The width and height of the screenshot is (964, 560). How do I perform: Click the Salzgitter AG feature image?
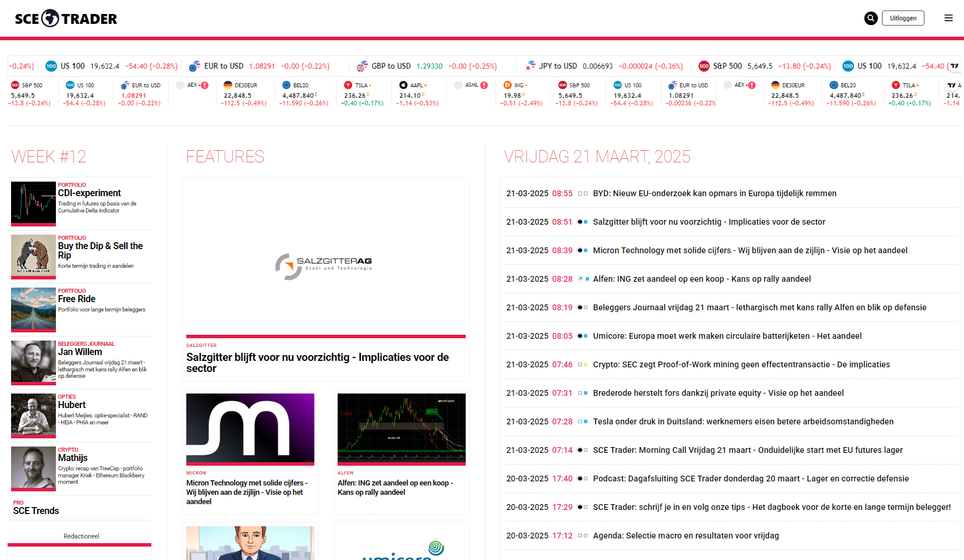point(326,260)
